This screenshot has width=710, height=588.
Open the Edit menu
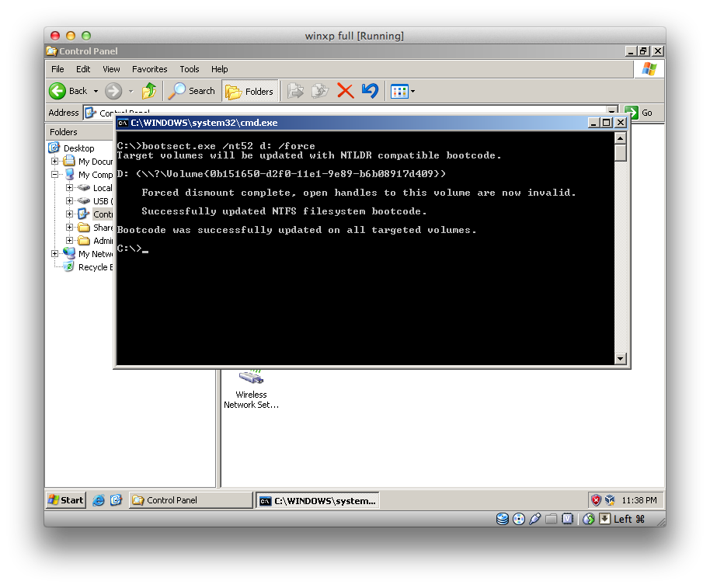pyautogui.click(x=83, y=69)
